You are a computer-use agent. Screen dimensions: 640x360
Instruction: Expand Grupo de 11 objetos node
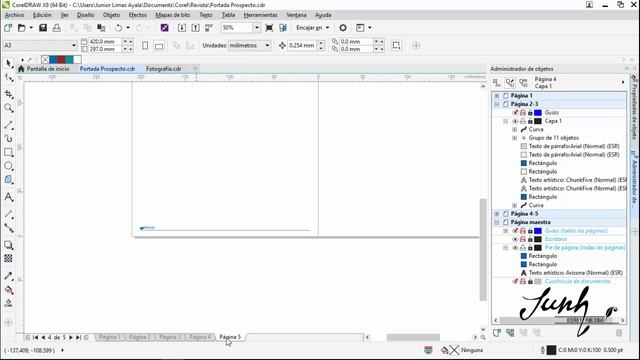pyautogui.click(x=515, y=138)
